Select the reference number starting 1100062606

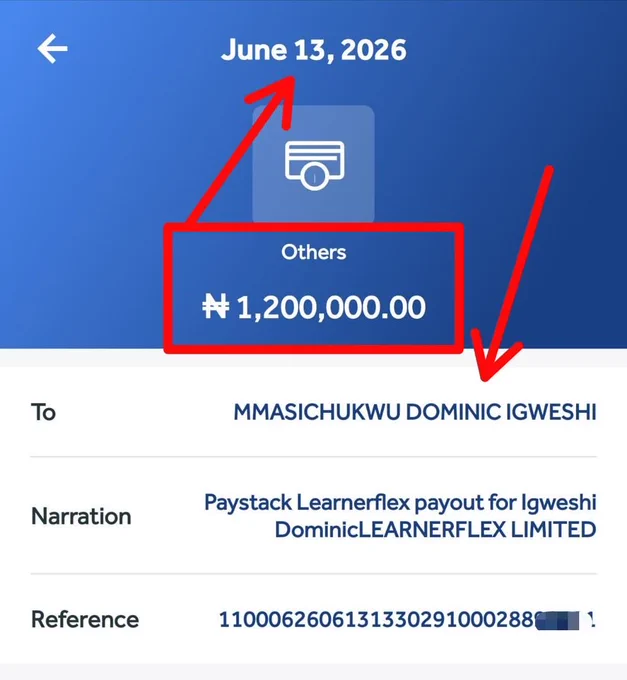click(407, 619)
